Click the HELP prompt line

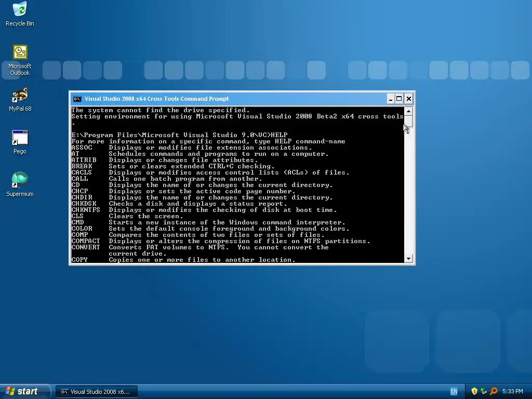[x=179, y=135]
